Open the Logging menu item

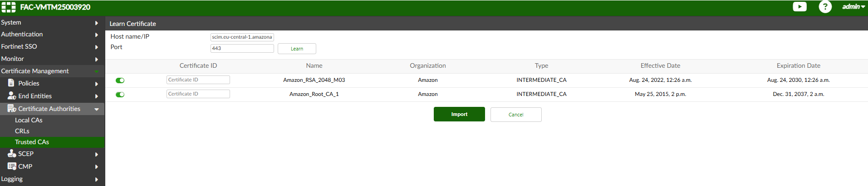pyautogui.click(x=12, y=179)
